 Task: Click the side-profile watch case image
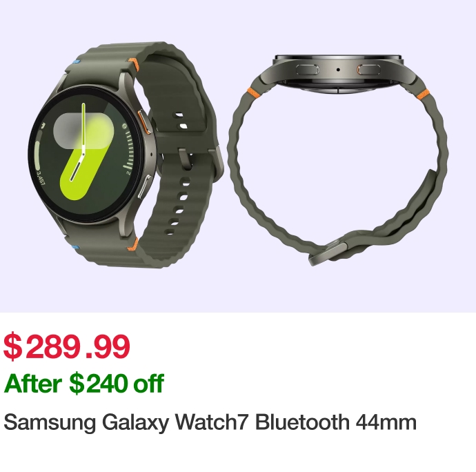pyautogui.click(x=338, y=73)
